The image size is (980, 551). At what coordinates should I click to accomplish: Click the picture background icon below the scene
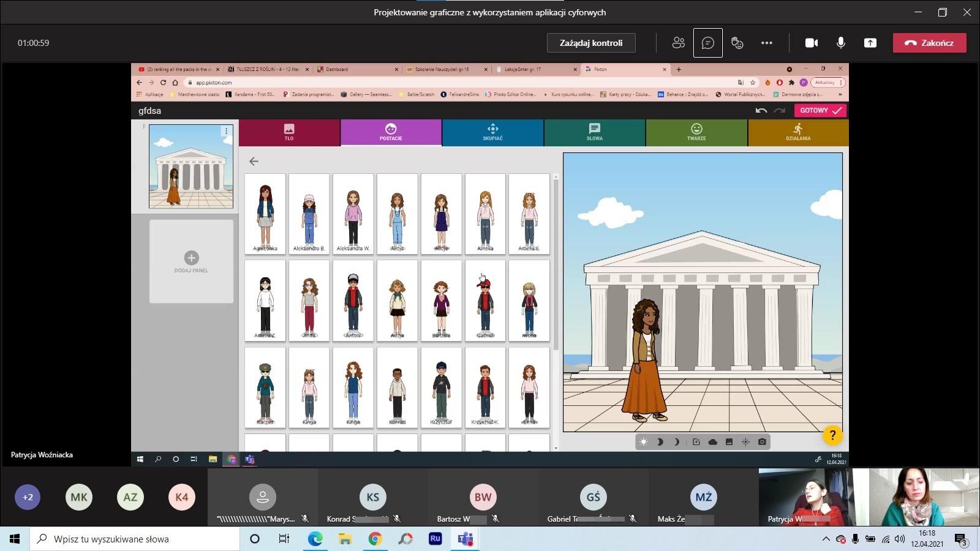coord(729,442)
